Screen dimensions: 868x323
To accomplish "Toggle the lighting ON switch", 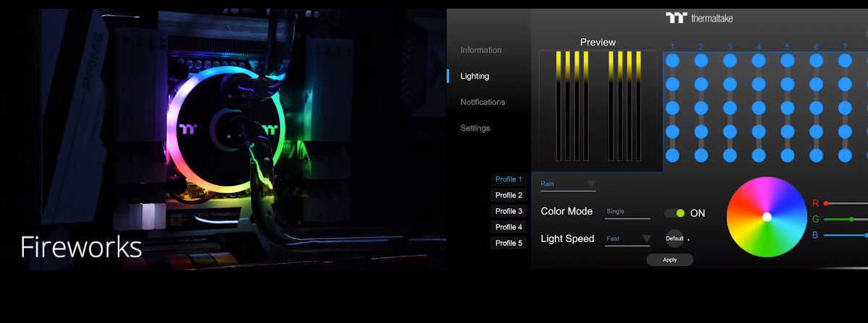I will tap(675, 213).
